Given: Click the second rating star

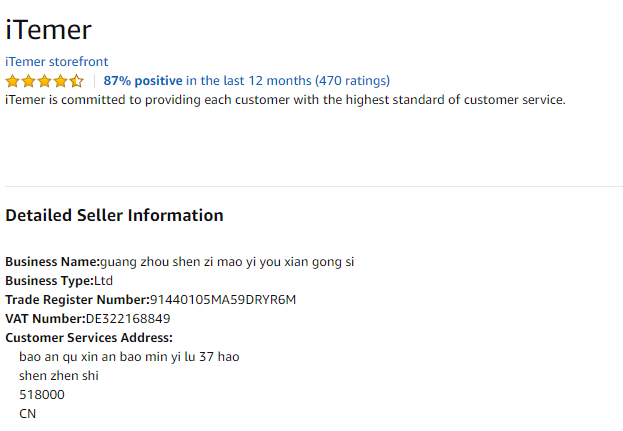Looking at the screenshot, I should [x=29, y=81].
